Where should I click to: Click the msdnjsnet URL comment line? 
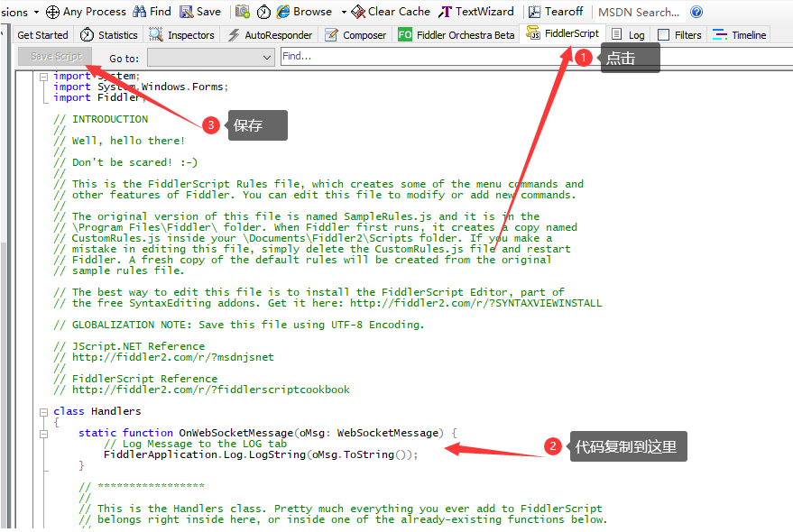point(163,358)
